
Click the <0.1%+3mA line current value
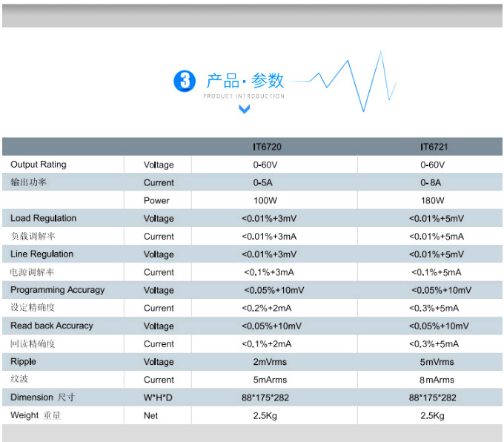point(269,272)
